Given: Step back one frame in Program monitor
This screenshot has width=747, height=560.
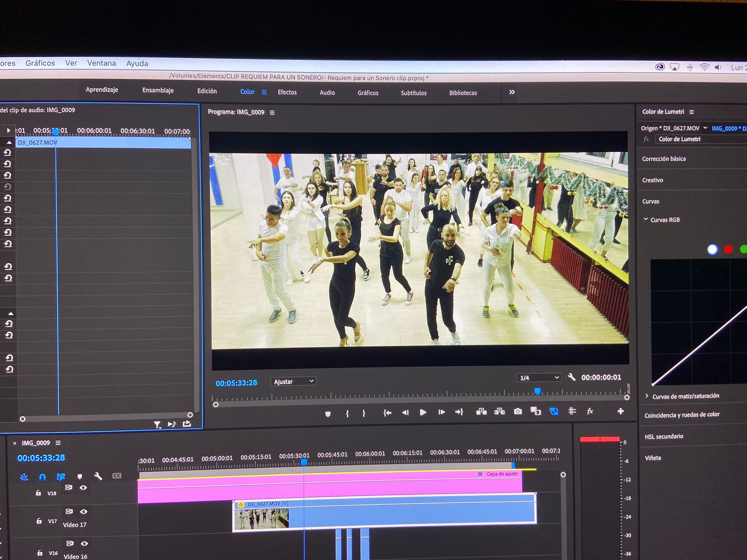Looking at the screenshot, I should click(x=405, y=412).
